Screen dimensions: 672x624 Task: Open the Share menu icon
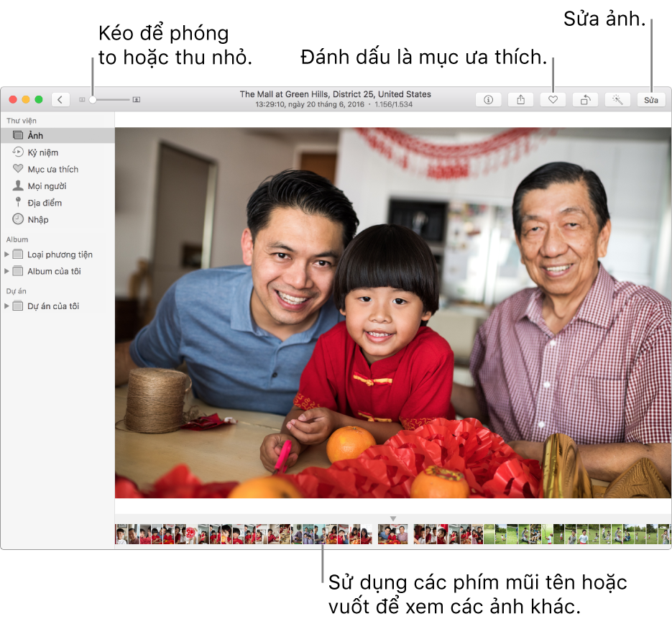pyautogui.click(x=520, y=100)
